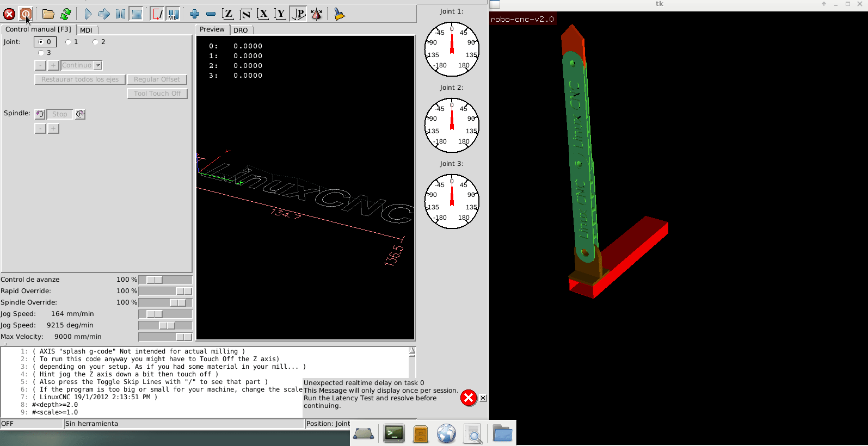This screenshot has width=868, height=446.
Task: Select G-code line 8 #<depth>=2.0
Action: click(x=55, y=405)
